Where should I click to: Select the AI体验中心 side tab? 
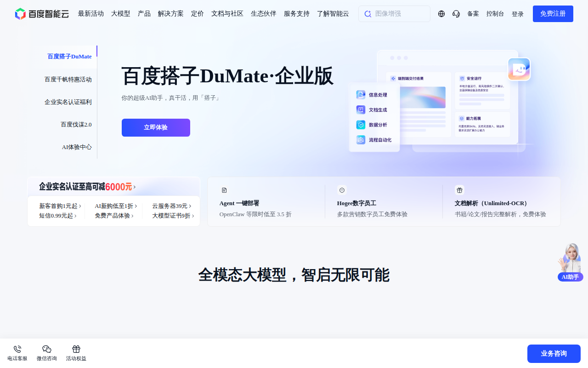[77, 147]
